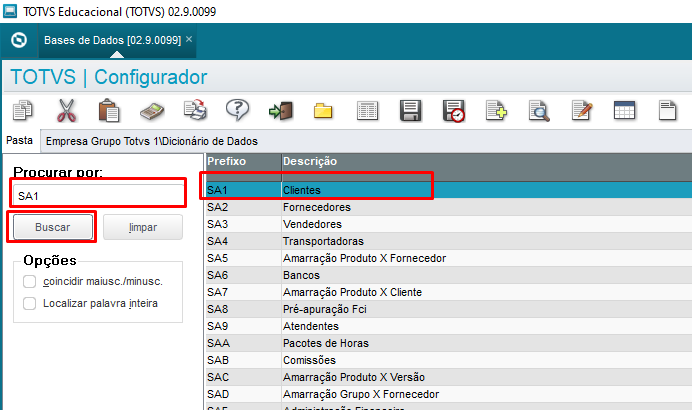Select the Pré-apuração Fci row

point(449,309)
